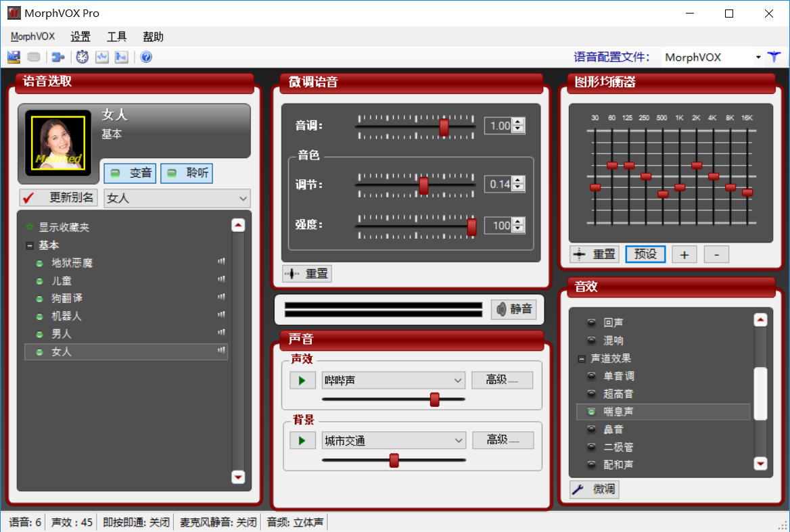
Task: Click the puzzle piece plug-in toolbar icon
Action: coord(58,57)
